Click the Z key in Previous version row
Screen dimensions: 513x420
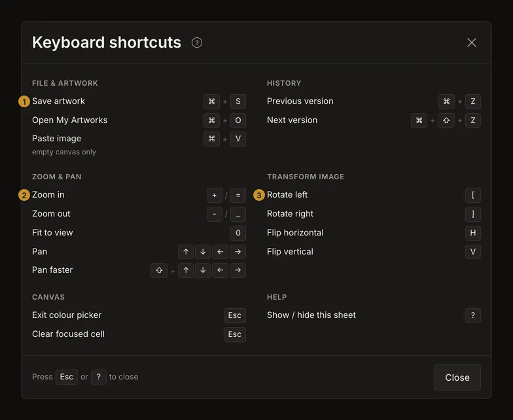pos(472,101)
